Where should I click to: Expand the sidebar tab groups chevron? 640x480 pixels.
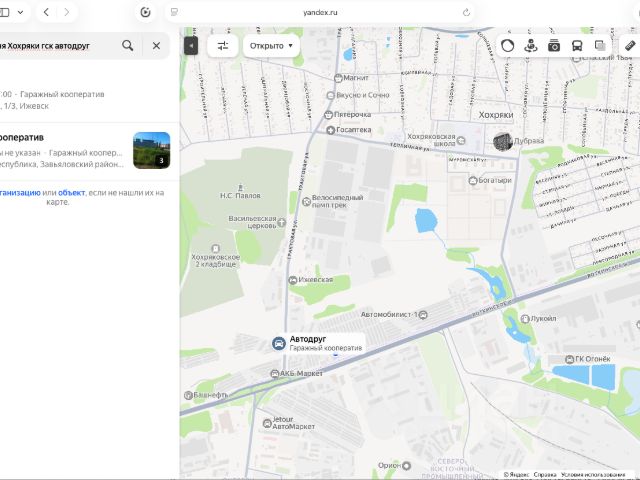[x=20, y=12]
